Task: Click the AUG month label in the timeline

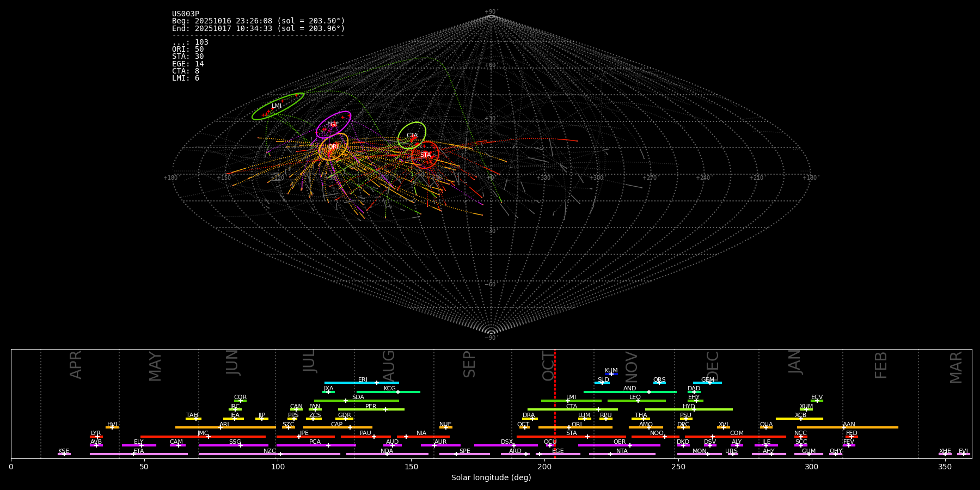Action: click(388, 366)
